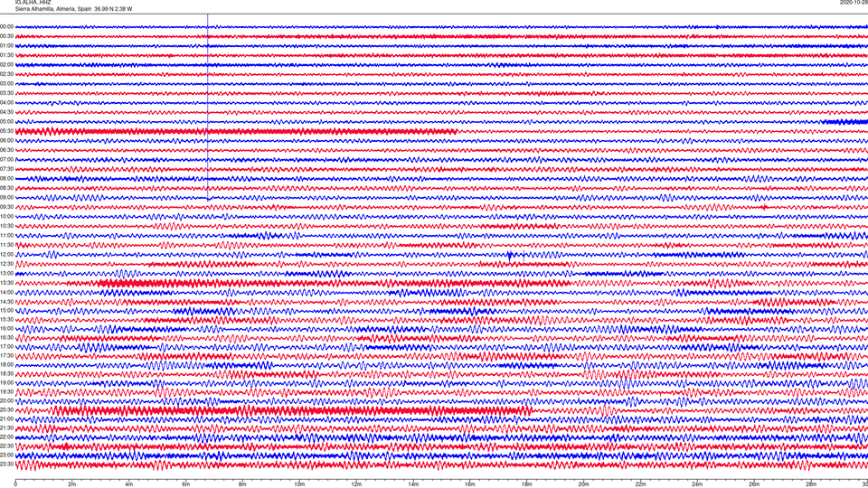Choose the 05:00 trace label

click(x=6, y=122)
